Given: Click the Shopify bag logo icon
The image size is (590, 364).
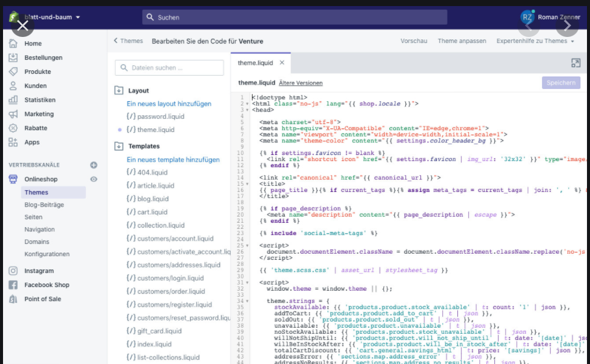Looking at the screenshot, I should point(14,17).
